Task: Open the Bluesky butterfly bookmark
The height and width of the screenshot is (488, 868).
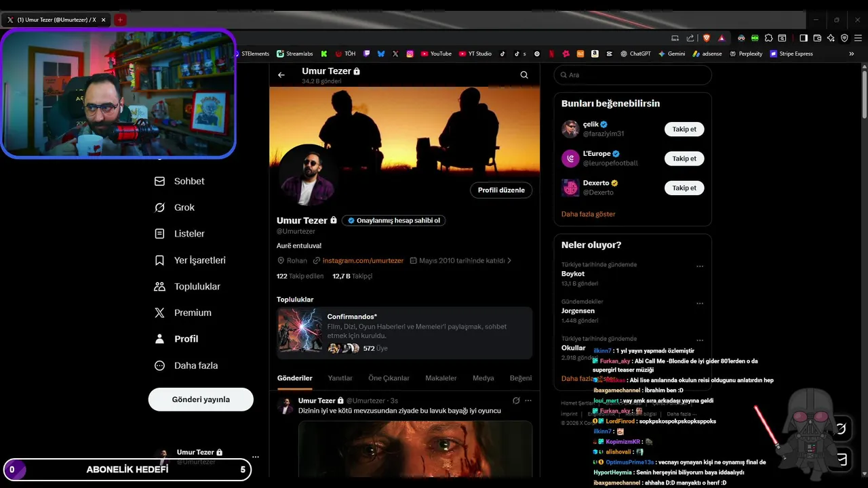Action: click(381, 54)
